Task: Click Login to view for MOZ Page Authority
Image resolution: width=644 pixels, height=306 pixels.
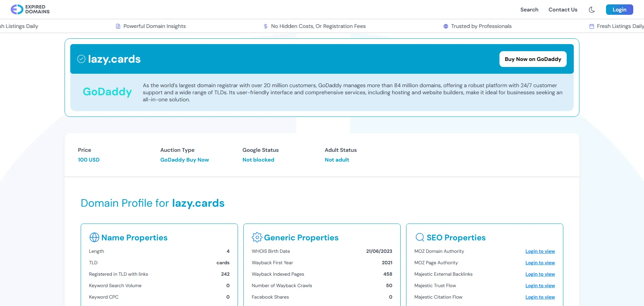Action: coord(540,263)
